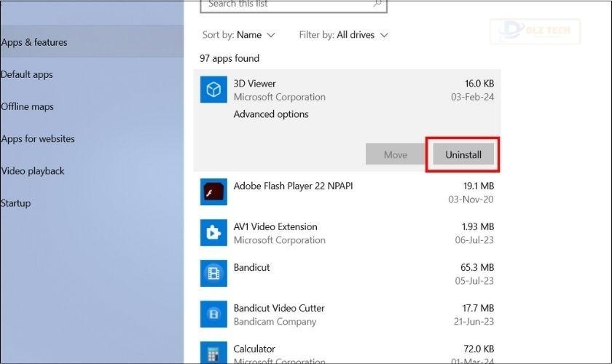The height and width of the screenshot is (364, 612).
Task: Click Microsoft Corporation under AV1 Video Extension
Action: coord(280,240)
